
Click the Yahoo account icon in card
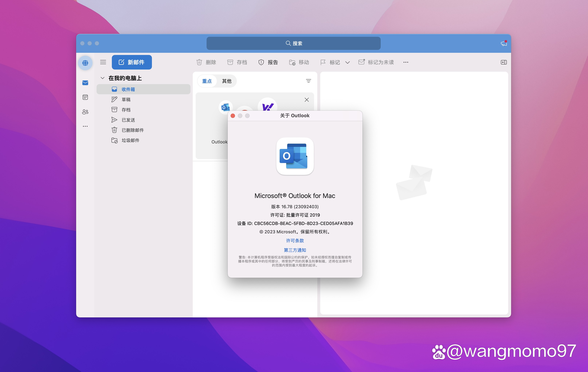(268, 104)
